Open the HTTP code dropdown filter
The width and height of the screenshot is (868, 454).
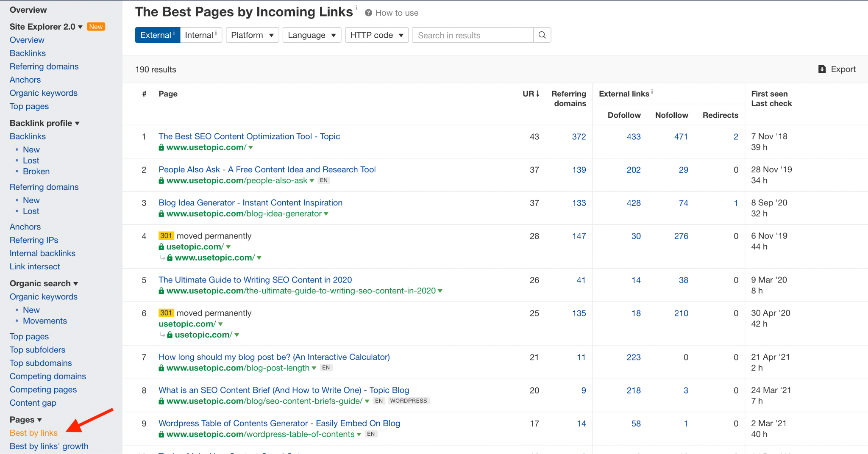pos(376,35)
